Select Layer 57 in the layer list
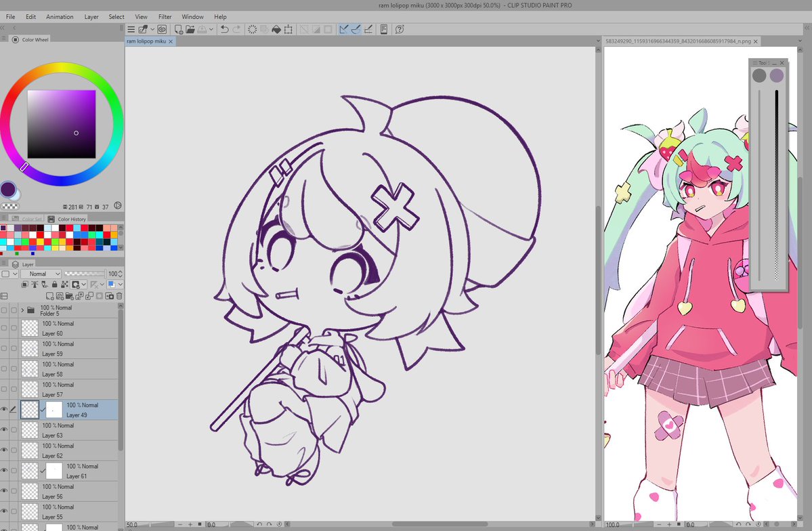This screenshot has width=812, height=531. coord(69,389)
